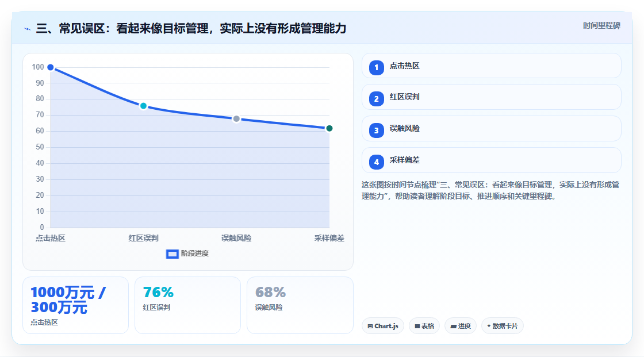Click the number 3 badge for 误触风险
This screenshot has height=357, width=644.
click(x=376, y=130)
